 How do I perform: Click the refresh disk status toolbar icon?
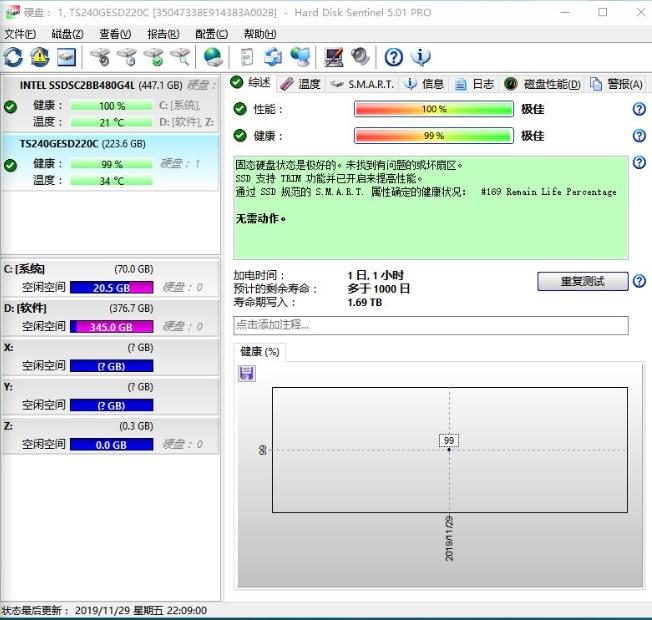[13, 57]
